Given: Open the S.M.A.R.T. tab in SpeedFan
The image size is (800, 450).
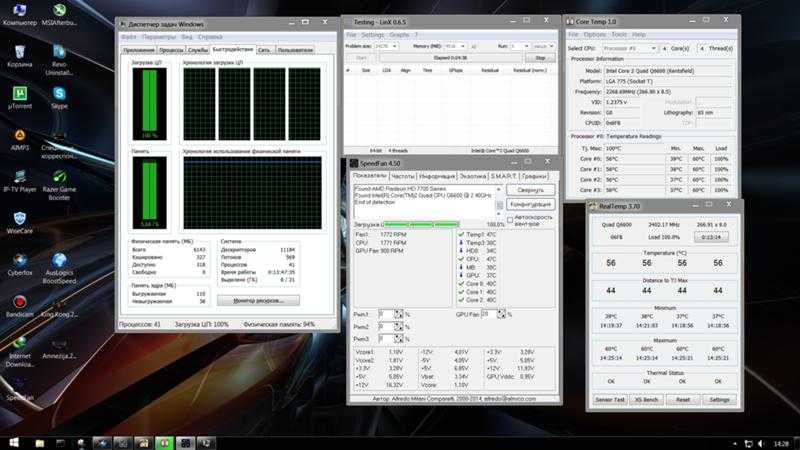Looking at the screenshot, I should click(504, 176).
